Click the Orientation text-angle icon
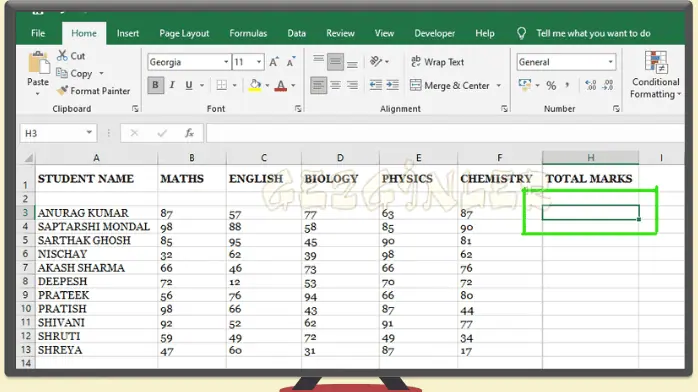 click(x=376, y=61)
